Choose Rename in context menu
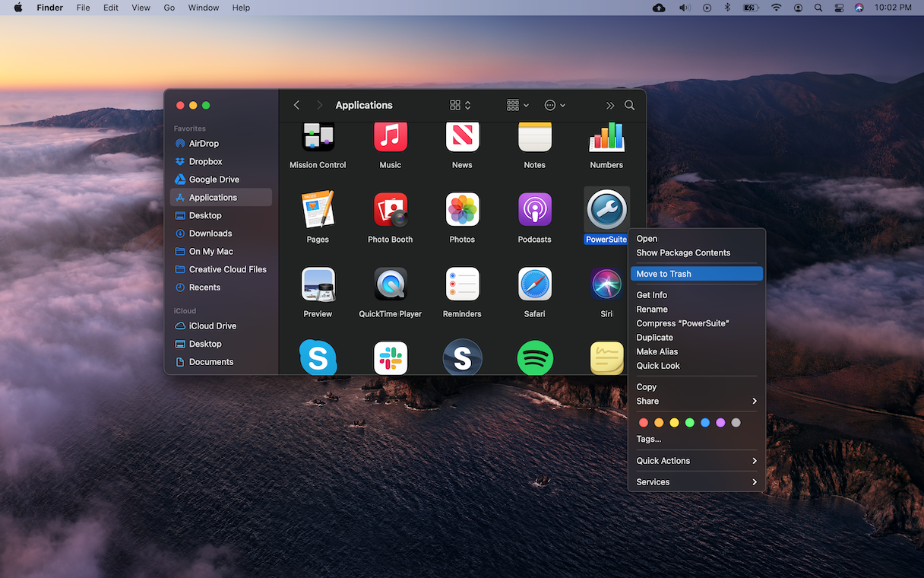The height and width of the screenshot is (578, 924). click(697, 310)
